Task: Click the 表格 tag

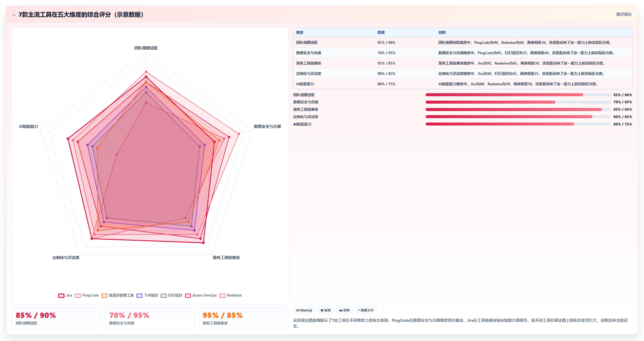Action: tap(325, 310)
